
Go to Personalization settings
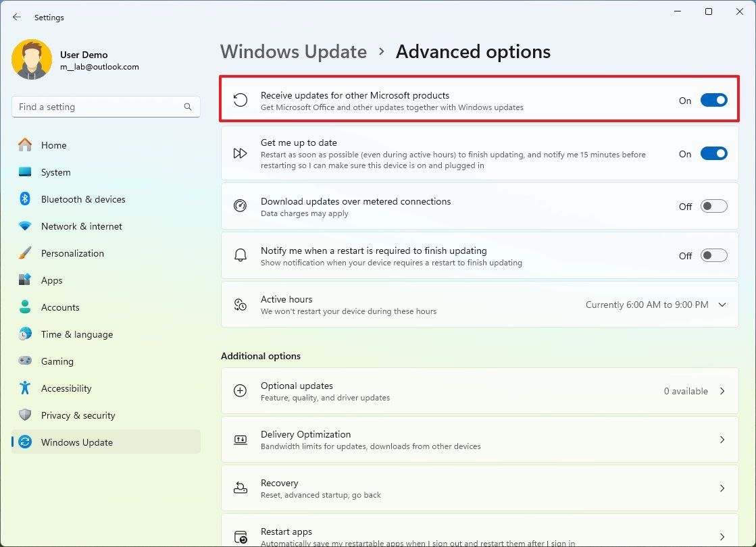[x=72, y=253]
